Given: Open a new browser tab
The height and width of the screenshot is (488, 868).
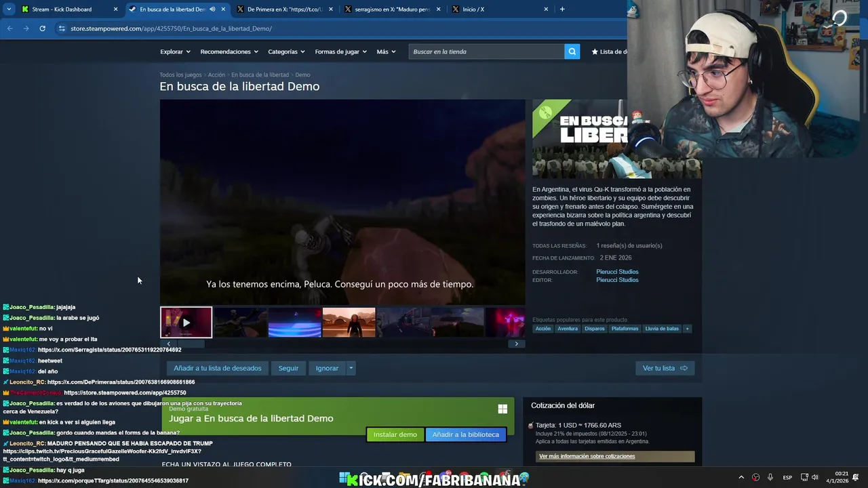Looking at the screenshot, I should pos(562,9).
